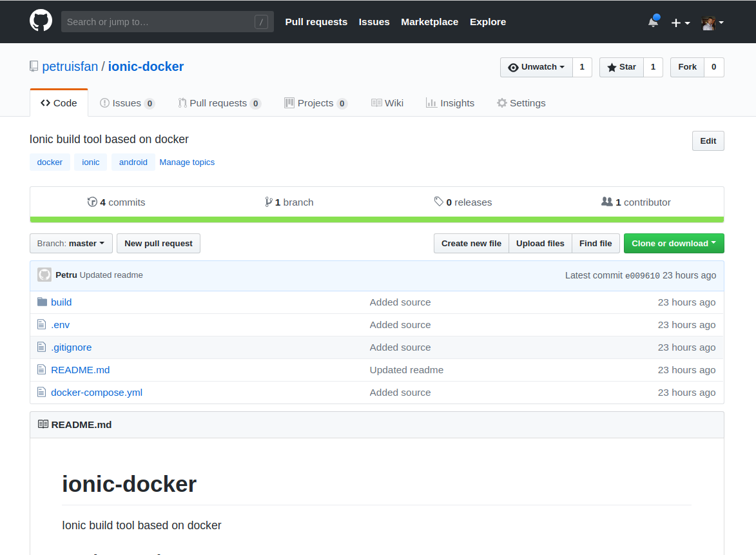Image resolution: width=756 pixels, height=555 pixels.
Task: Click Added source message in build row
Action: point(400,302)
